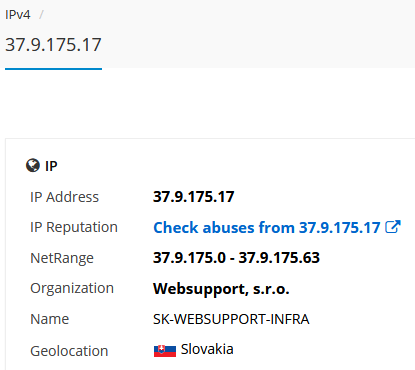The height and width of the screenshot is (370, 415).
Task: Click the globe icon beside IP heading
Action: 33,165
